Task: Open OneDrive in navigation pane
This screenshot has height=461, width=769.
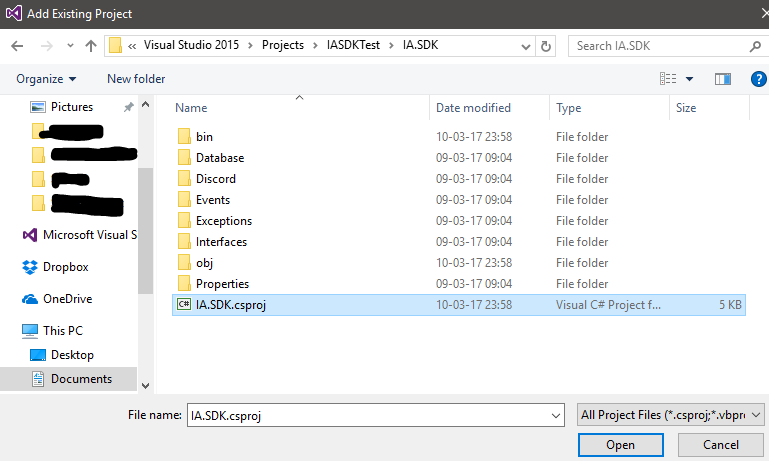Action: click(x=57, y=299)
